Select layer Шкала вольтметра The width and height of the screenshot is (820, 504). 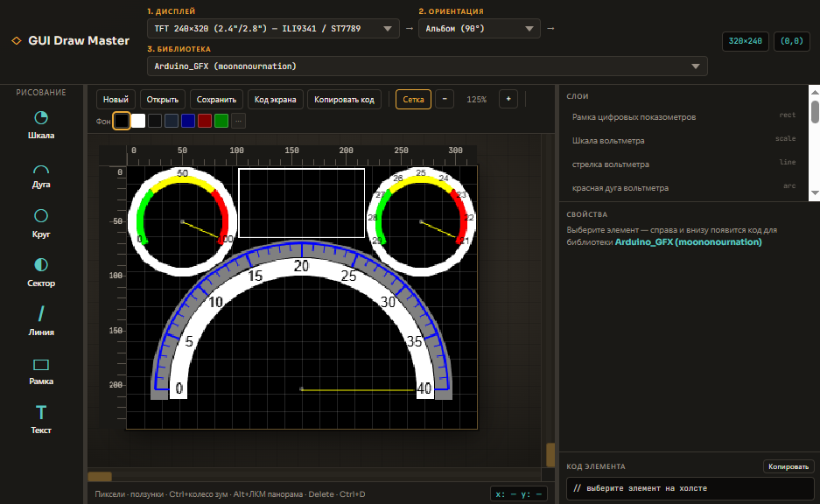pyautogui.click(x=683, y=141)
